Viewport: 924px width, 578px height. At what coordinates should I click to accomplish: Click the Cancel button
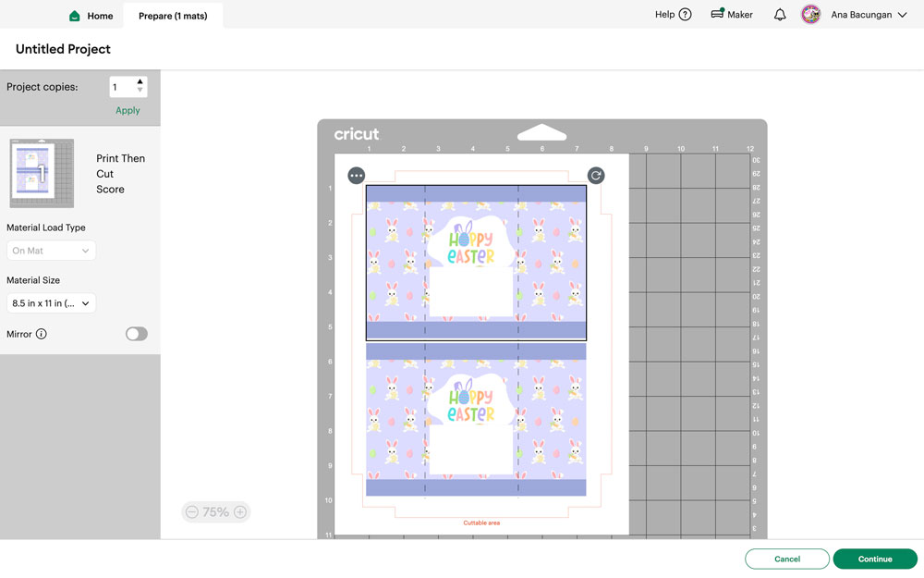787,560
